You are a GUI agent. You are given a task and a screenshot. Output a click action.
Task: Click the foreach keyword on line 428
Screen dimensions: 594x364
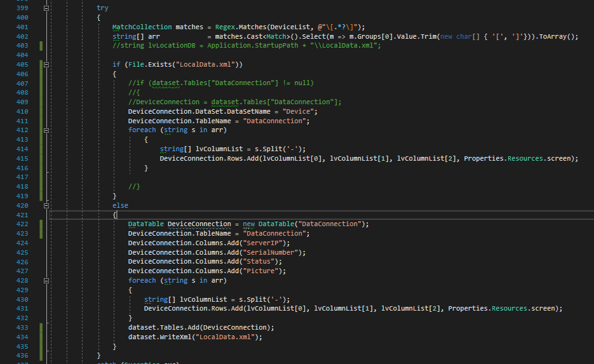(x=142, y=280)
